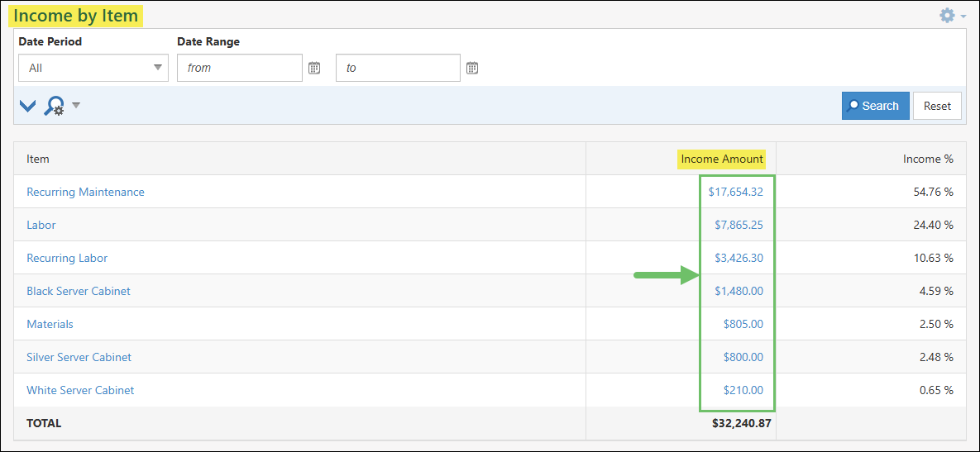Focus the 'from' date field
The image size is (980, 452).
pyautogui.click(x=240, y=68)
